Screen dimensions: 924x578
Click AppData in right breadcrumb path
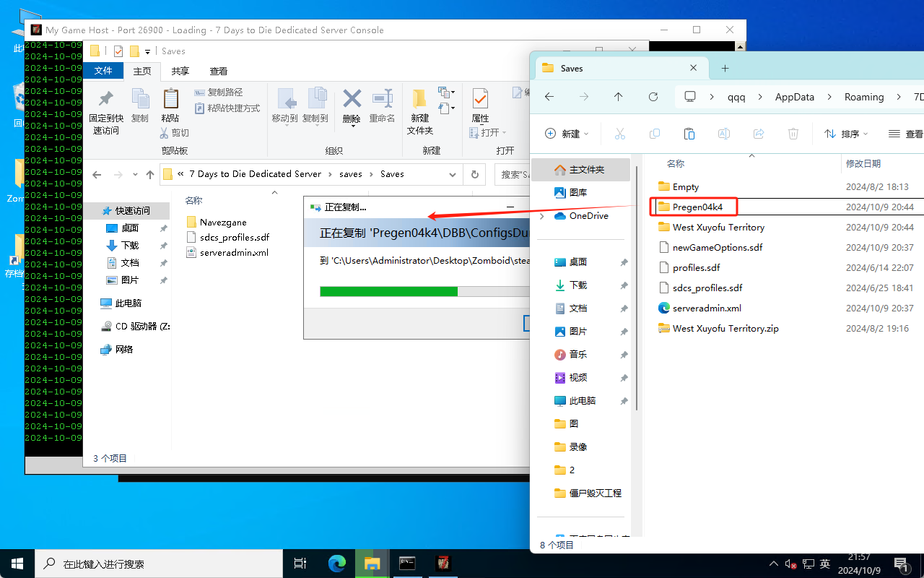click(x=794, y=97)
